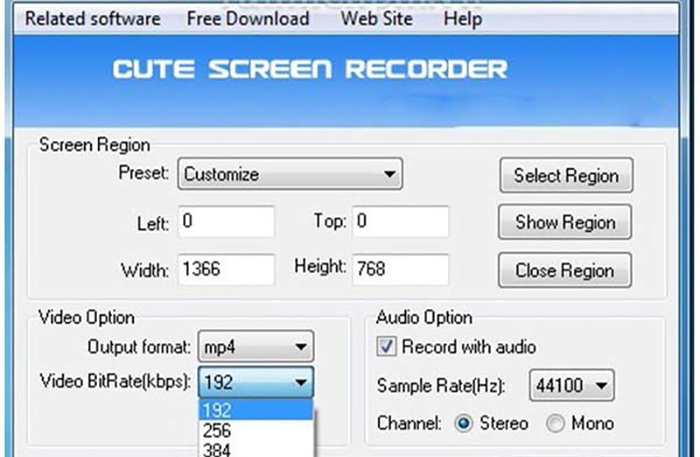Choose 256 in the bitrate list

[x=256, y=430]
